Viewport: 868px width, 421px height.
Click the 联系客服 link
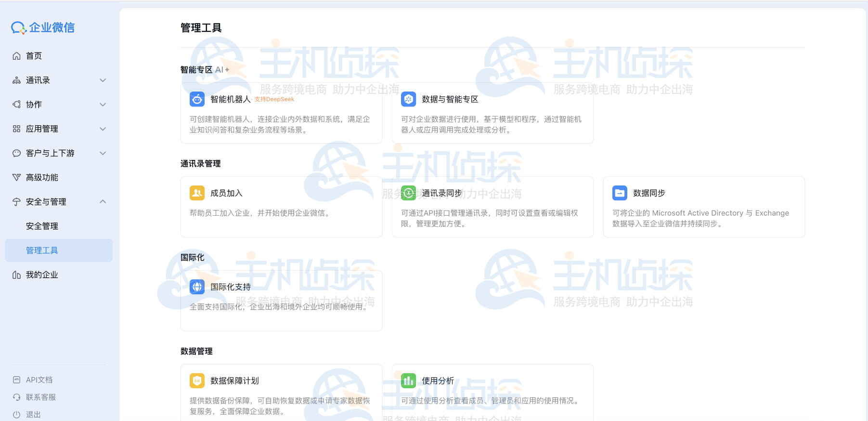(41, 397)
